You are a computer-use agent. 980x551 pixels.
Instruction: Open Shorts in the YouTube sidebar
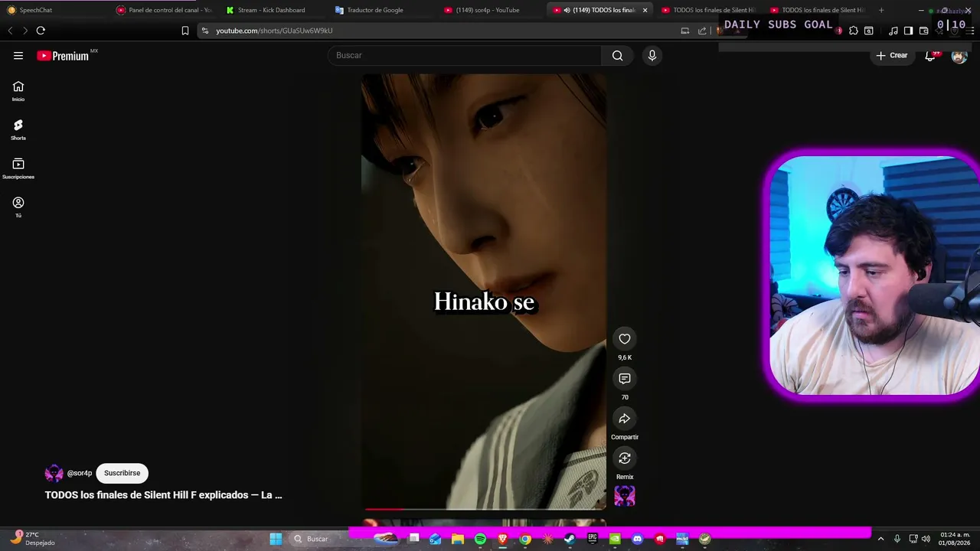[x=18, y=129]
